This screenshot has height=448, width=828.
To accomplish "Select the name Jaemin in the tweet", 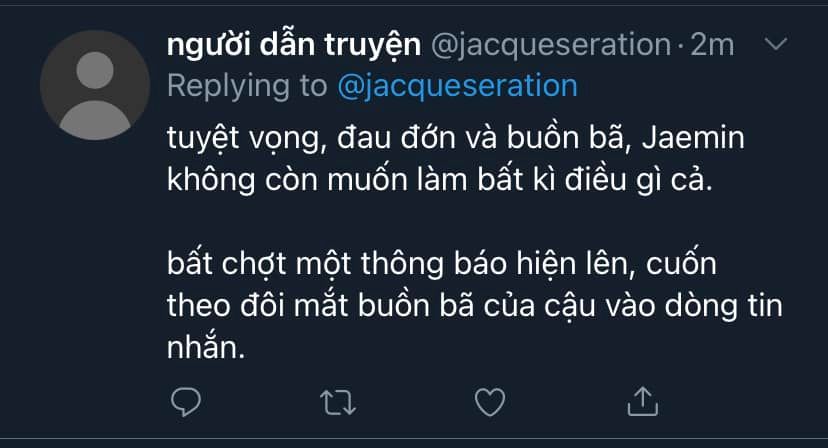I will [x=693, y=138].
